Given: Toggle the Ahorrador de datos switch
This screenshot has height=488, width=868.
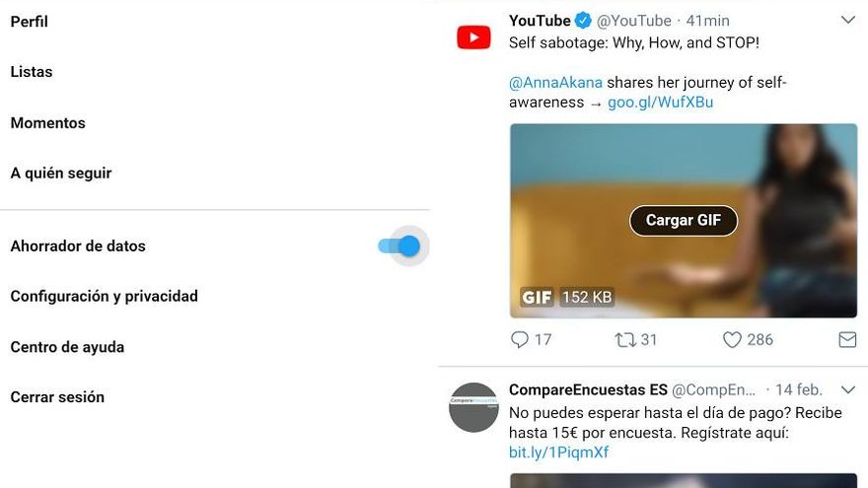Looking at the screenshot, I should click(400, 246).
